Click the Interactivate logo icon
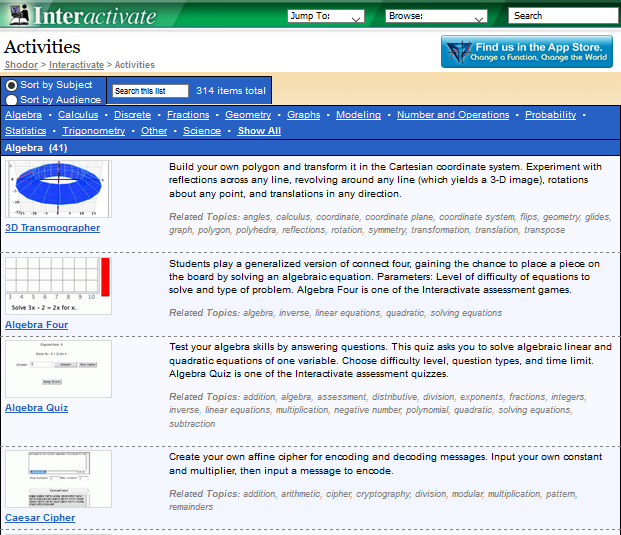This screenshot has width=621, height=535. [x=19, y=15]
